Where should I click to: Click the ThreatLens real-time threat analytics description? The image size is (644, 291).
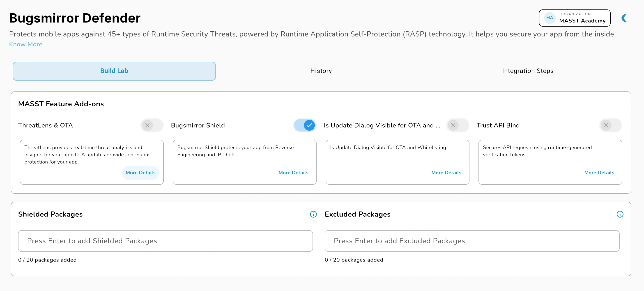coord(87,155)
